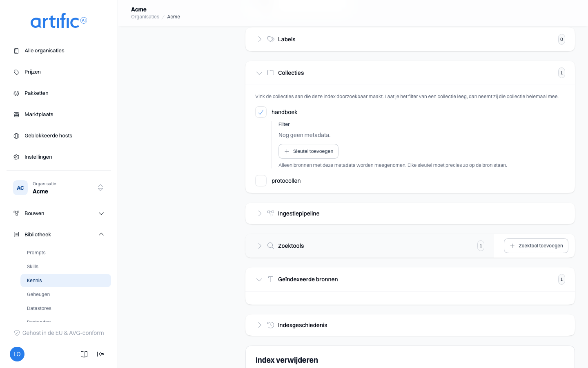
Task: Collapse the Geïndexeerde bronnen section
Action: (259, 279)
